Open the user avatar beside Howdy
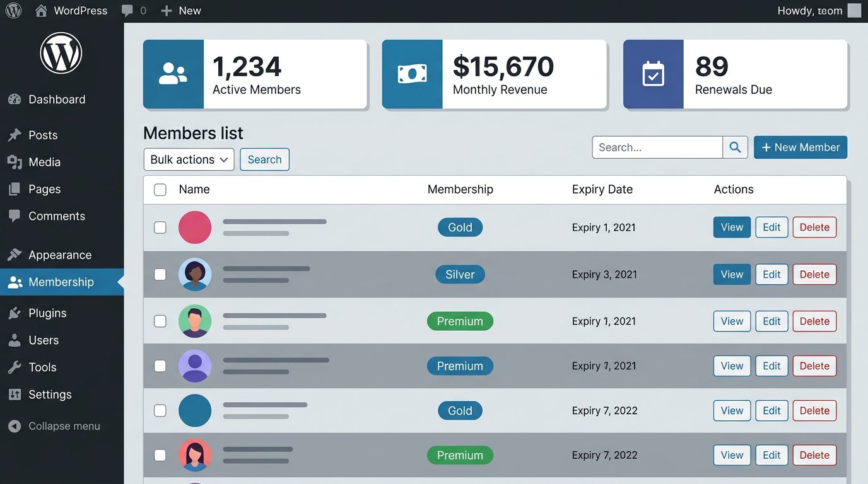The width and height of the screenshot is (868, 484). click(854, 11)
